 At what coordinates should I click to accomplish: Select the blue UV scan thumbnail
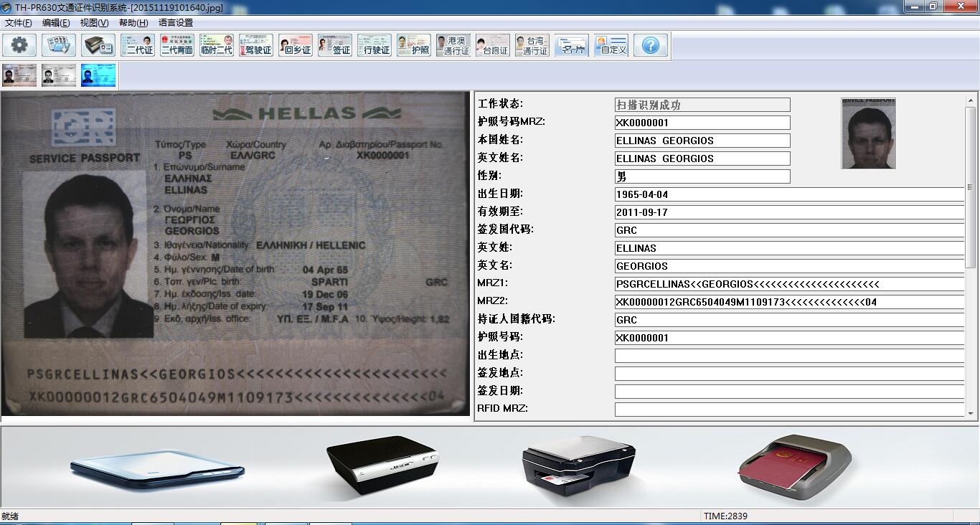click(98, 75)
